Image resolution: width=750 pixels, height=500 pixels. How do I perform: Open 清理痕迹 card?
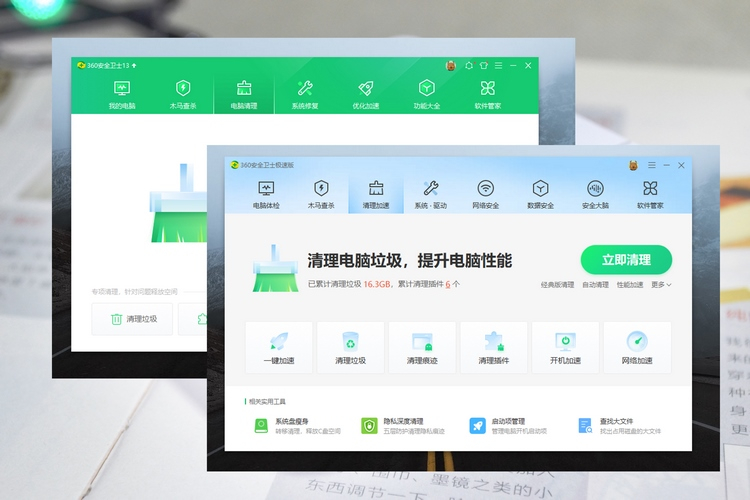pyautogui.click(x=422, y=348)
